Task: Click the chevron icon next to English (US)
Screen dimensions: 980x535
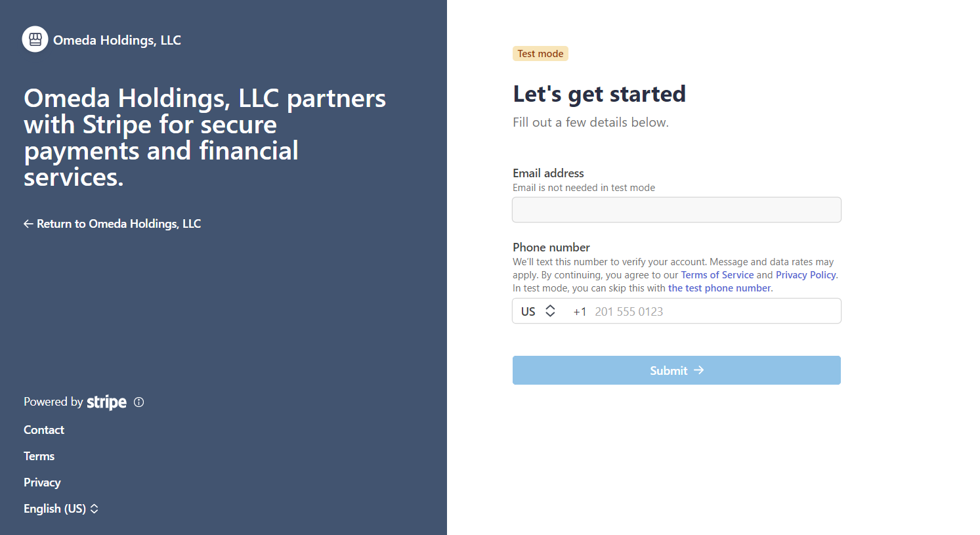Action: coord(95,509)
